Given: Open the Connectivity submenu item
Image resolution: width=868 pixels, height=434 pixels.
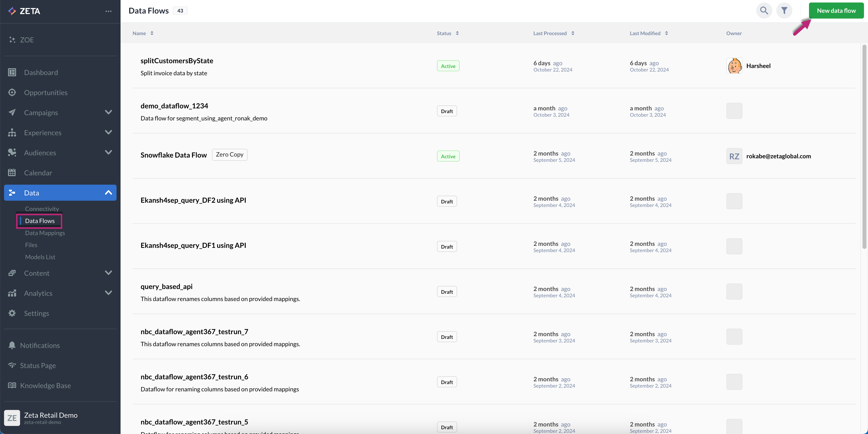Looking at the screenshot, I should [x=42, y=209].
